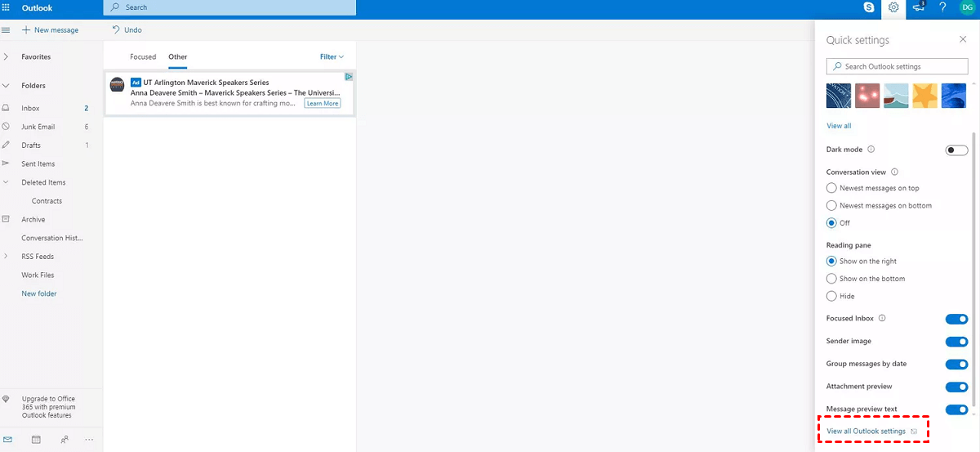Screen dimensions: 980x452
Task: Compose a New message
Action: click(x=51, y=30)
